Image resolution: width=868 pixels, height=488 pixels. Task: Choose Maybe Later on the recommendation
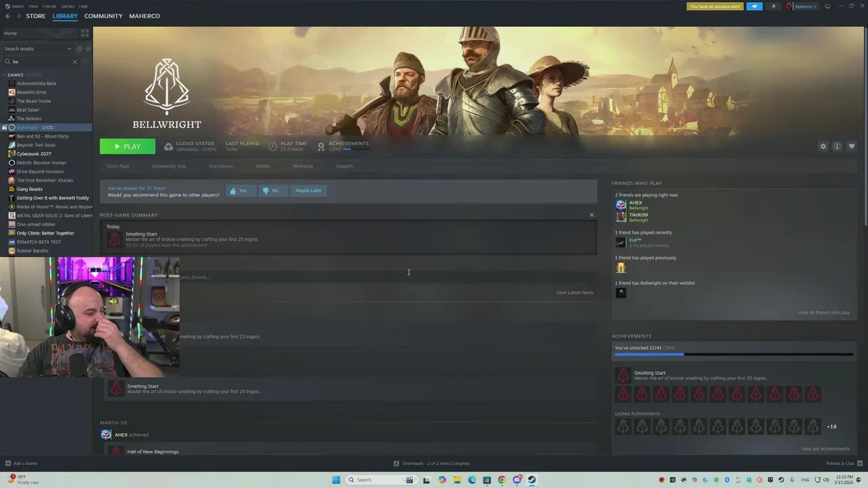[309, 190]
